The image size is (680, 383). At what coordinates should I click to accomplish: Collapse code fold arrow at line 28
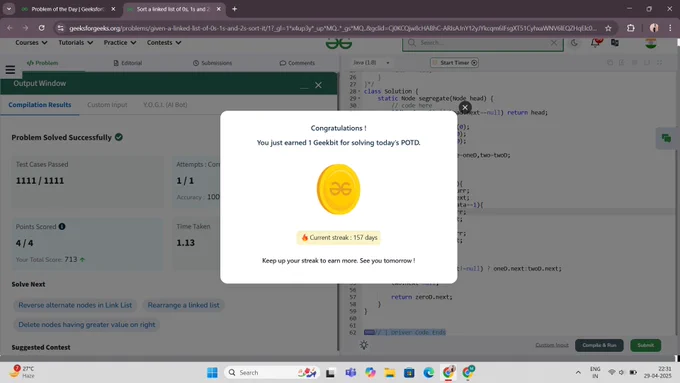click(359, 92)
